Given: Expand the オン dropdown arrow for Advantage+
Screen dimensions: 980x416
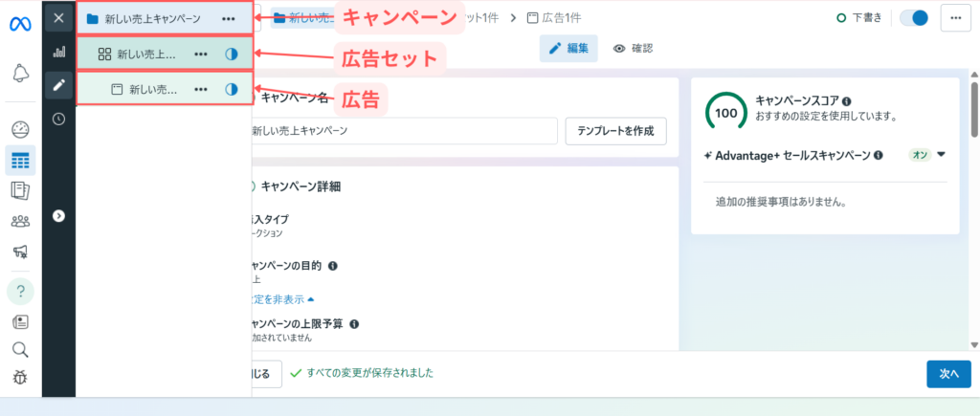Looking at the screenshot, I should (942, 154).
